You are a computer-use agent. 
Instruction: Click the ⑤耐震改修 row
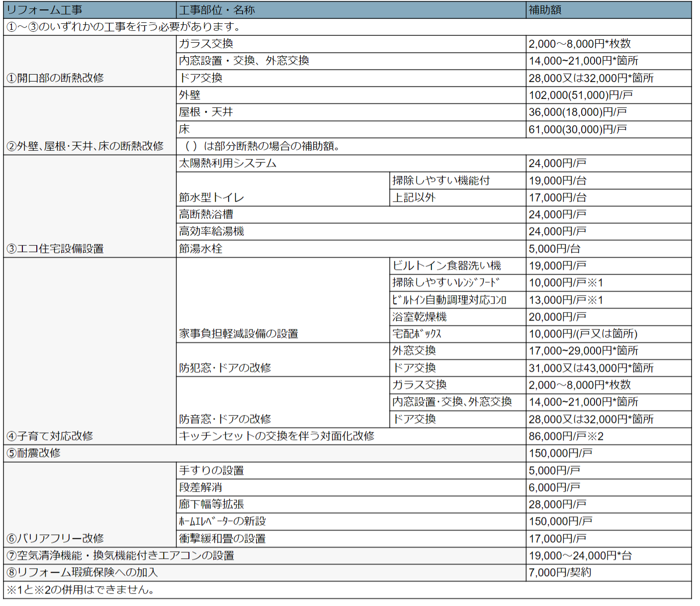pos(263,453)
